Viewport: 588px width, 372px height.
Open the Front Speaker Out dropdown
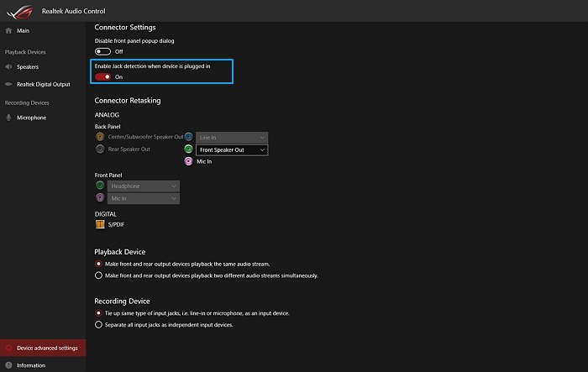232,150
